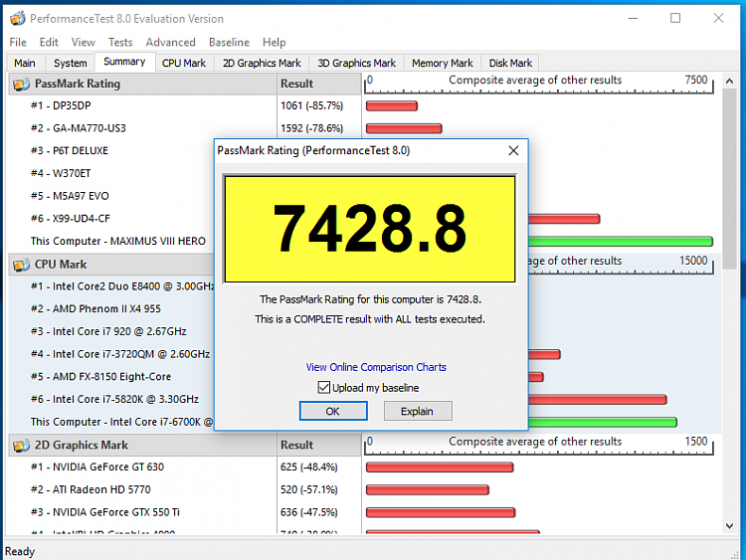Click the scrollbar down arrow
Image resolution: width=746 pixels, height=560 pixels.
[x=729, y=526]
